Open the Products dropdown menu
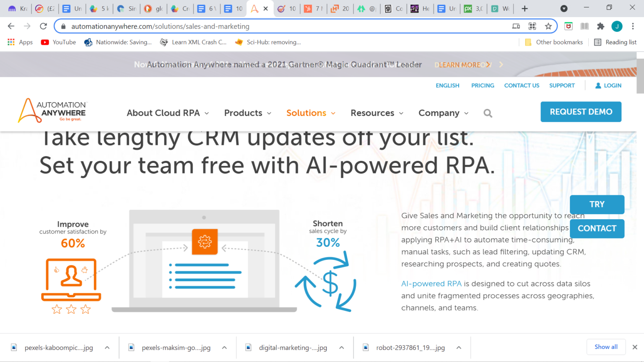Screen dimensions: 644x362 (247, 113)
